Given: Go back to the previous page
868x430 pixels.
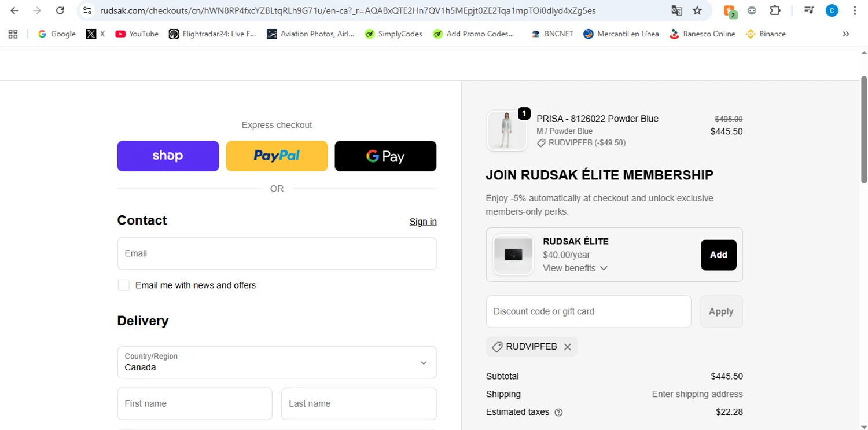Looking at the screenshot, I should [14, 10].
